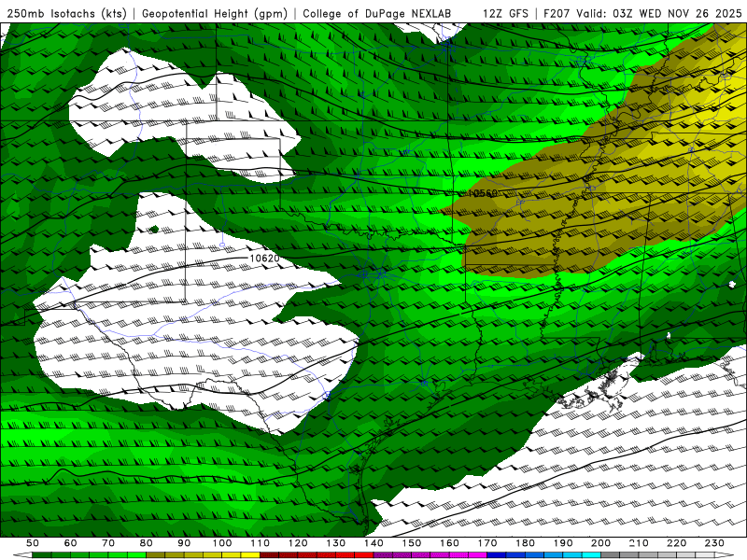This screenshot has height=560, width=747.
Task: Click the 10620 height contour label
Action: pos(264,259)
